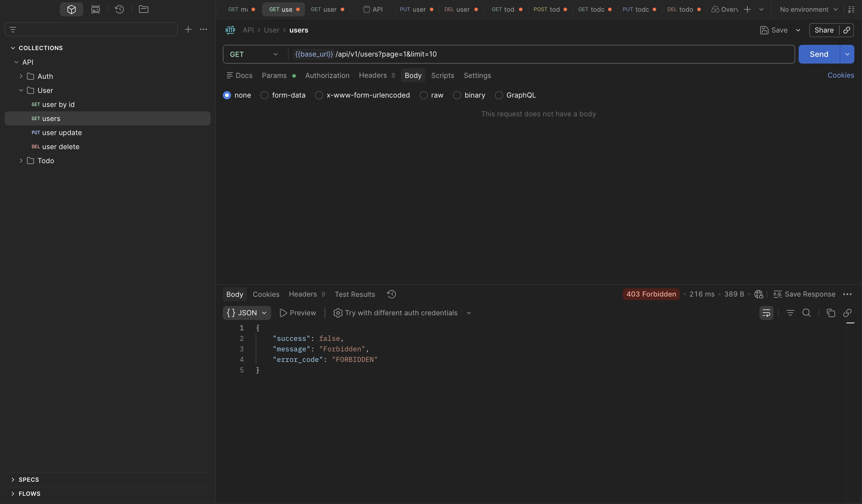The image size is (862, 504).
Task: Select the GraphQL body type radio
Action: (499, 95)
